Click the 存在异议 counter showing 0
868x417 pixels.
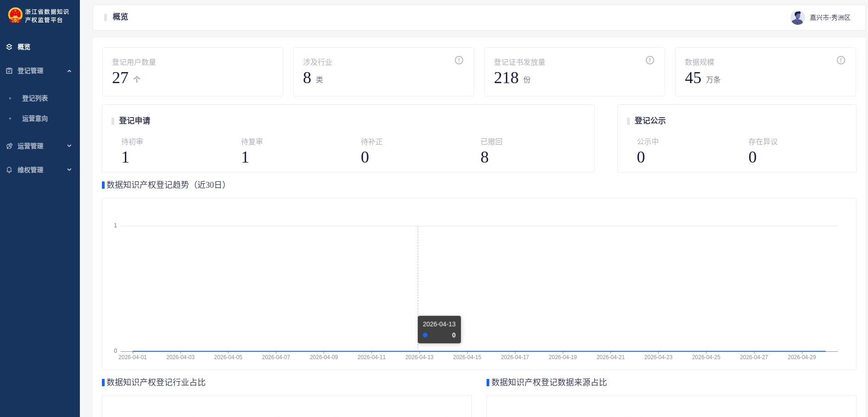(x=752, y=157)
